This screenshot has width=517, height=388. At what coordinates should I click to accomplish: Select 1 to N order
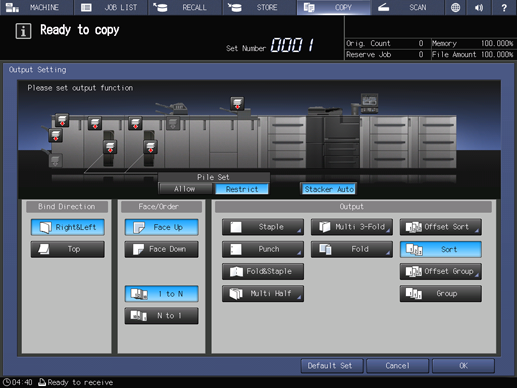coord(162,294)
